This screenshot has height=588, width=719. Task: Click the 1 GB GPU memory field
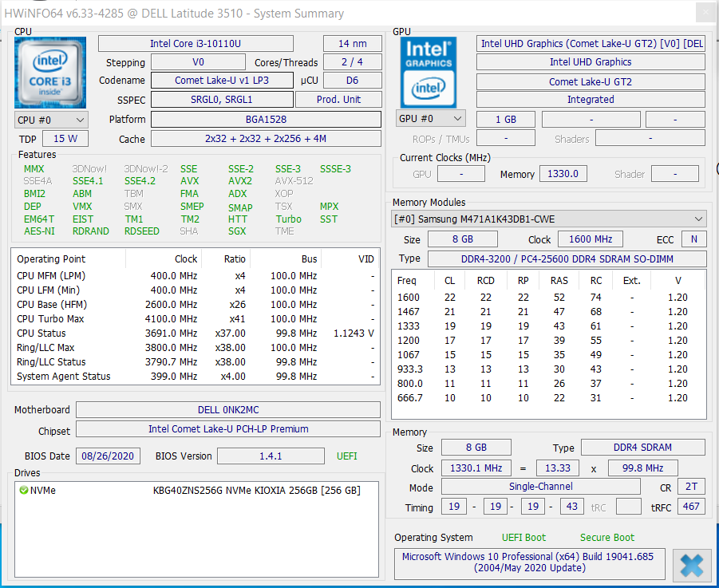506,120
